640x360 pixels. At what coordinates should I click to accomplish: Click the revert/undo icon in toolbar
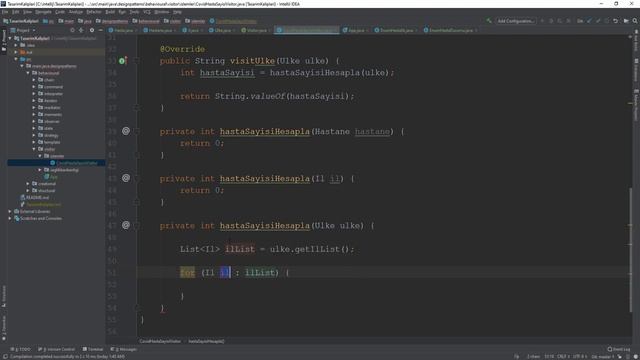tap(616, 21)
